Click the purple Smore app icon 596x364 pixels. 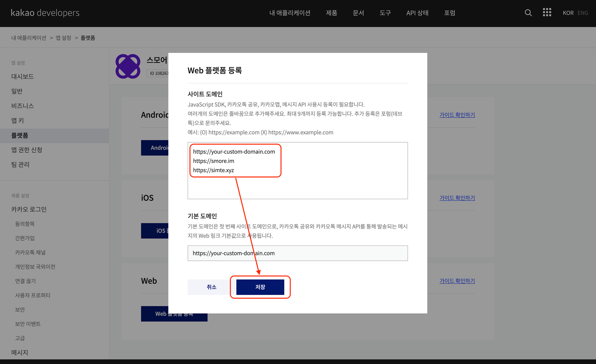128,66
